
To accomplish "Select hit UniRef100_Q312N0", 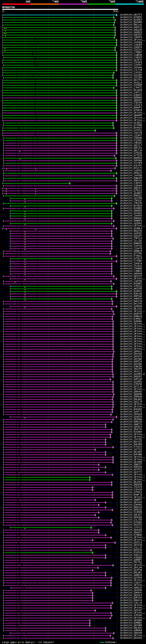I will (x=131, y=75).
